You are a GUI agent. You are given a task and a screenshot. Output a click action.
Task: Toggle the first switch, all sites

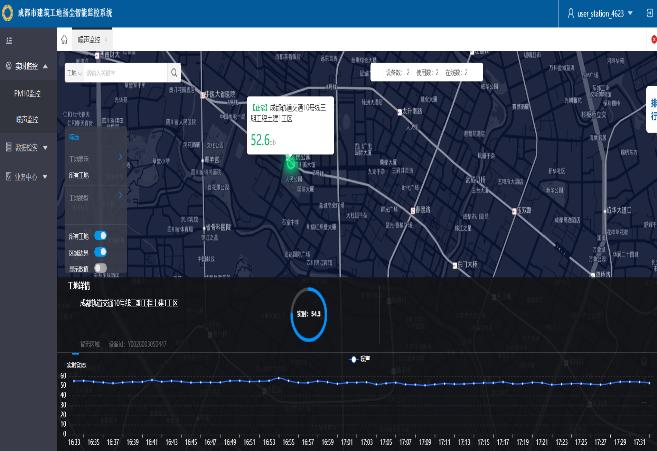pos(100,236)
